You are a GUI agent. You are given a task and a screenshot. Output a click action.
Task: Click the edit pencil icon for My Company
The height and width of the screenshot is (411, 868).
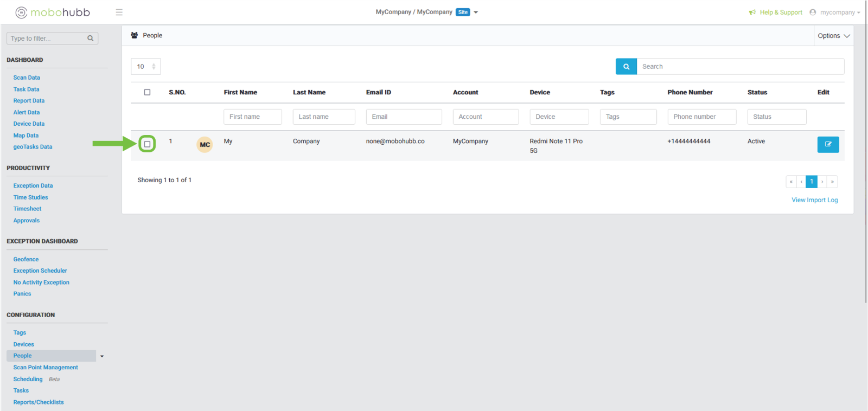(828, 144)
